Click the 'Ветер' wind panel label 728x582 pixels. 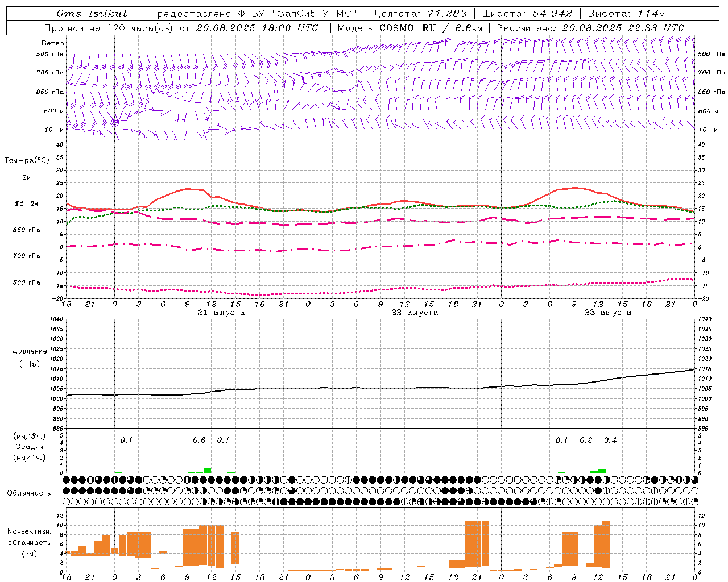(53, 43)
